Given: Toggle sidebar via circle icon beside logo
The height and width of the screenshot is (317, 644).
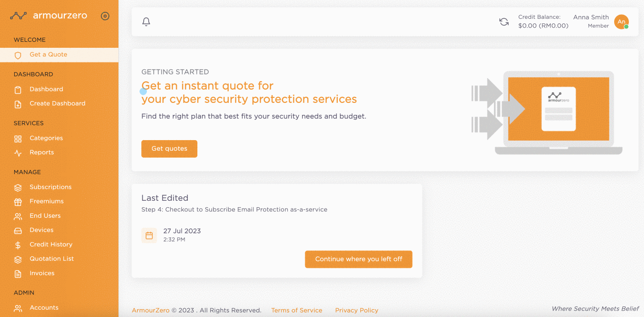Looking at the screenshot, I should coord(105,16).
